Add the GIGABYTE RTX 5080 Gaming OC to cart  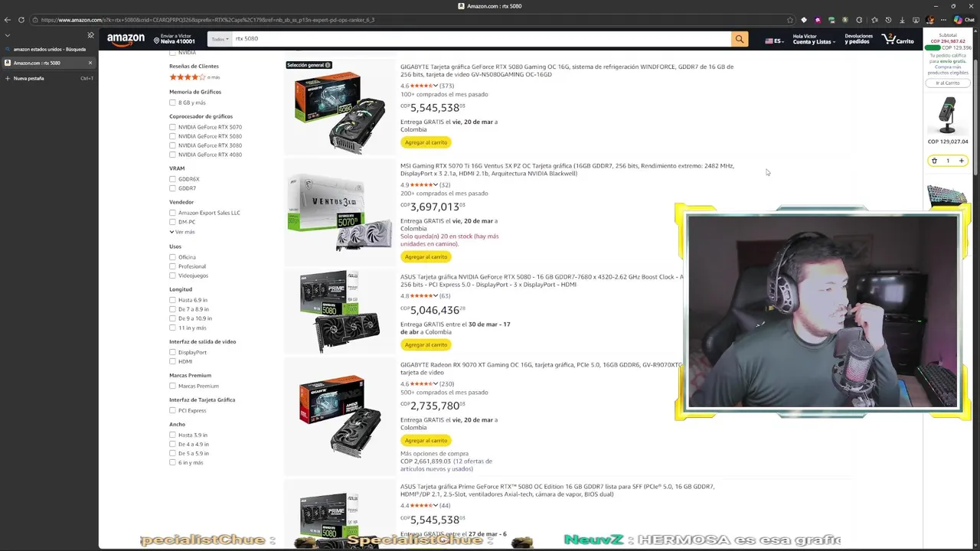tap(426, 142)
